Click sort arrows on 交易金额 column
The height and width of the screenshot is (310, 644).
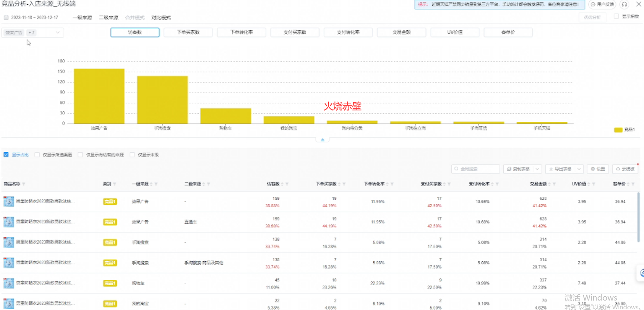point(549,184)
